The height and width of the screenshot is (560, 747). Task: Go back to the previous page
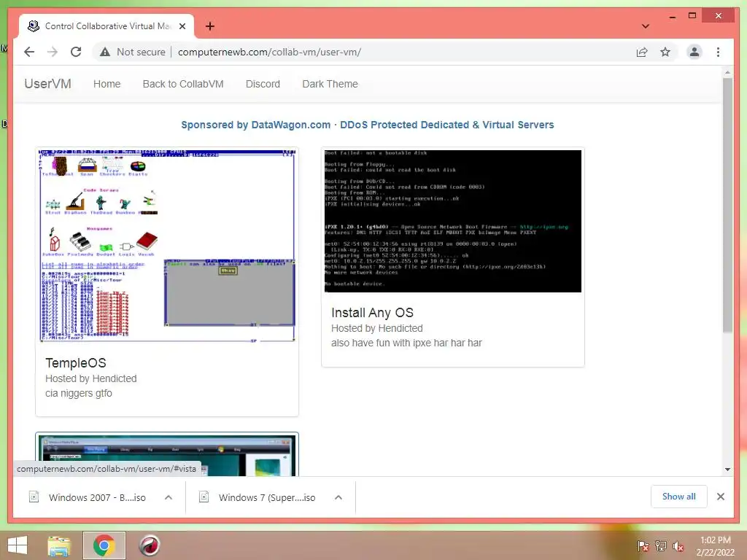(29, 52)
